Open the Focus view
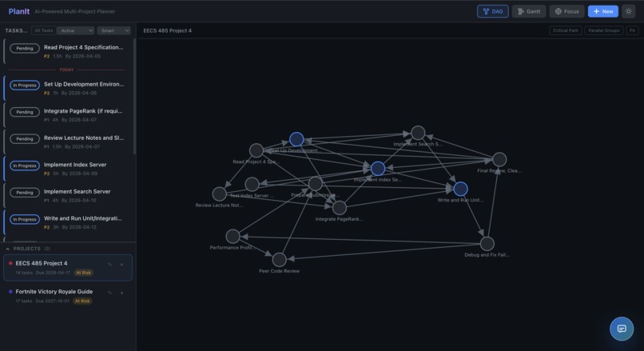 point(566,11)
